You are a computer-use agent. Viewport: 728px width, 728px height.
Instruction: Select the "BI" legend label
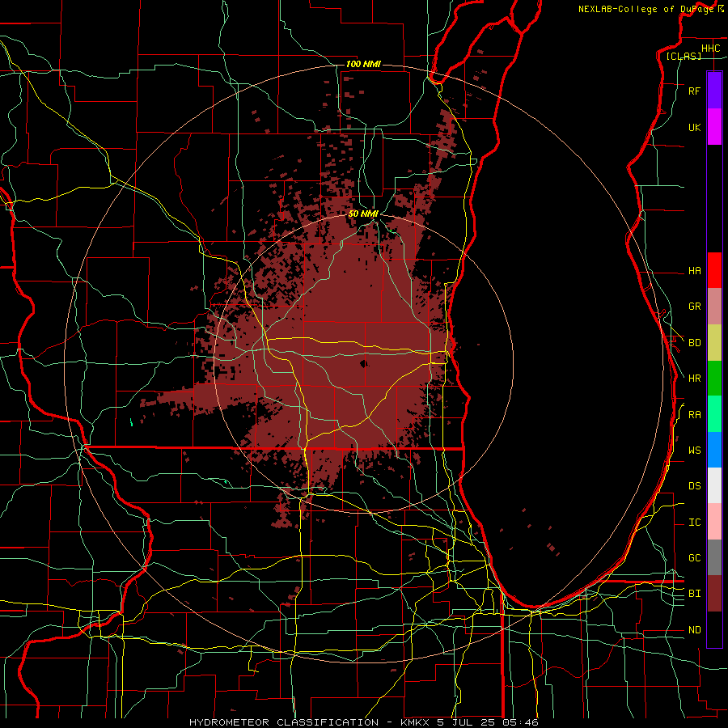[x=694, y=594]
